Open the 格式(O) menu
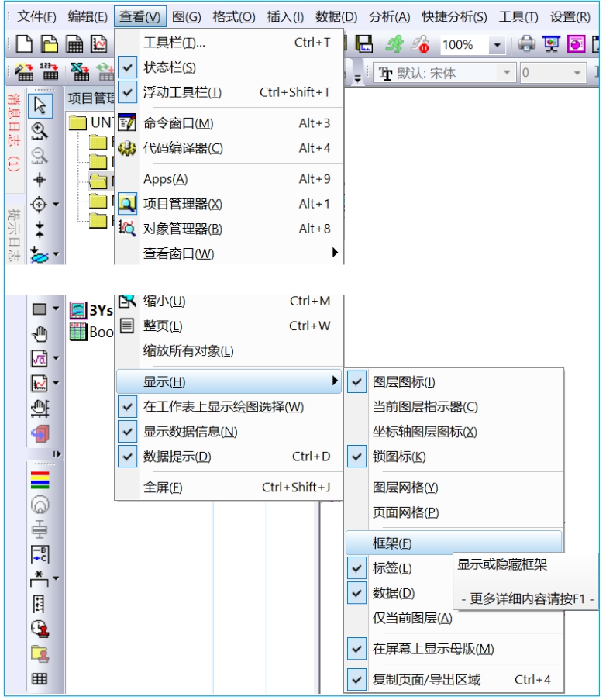Screen dimensions: 606x700 point(234,17)
